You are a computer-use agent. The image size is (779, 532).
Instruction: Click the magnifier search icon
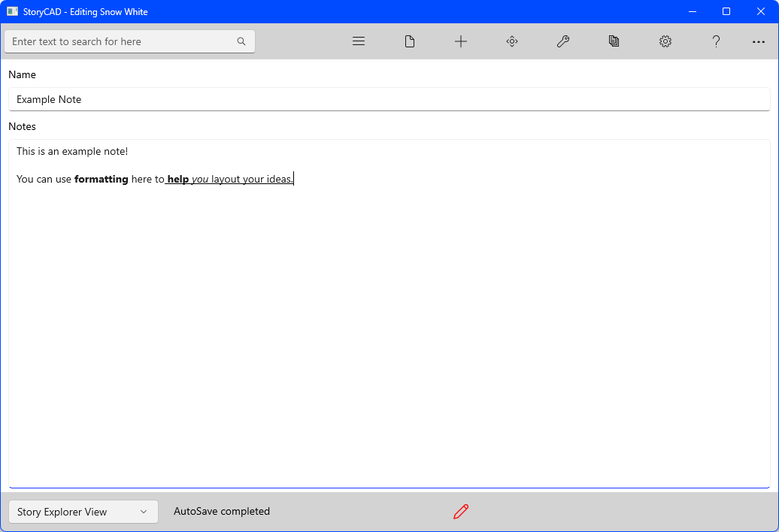(241, 41)
